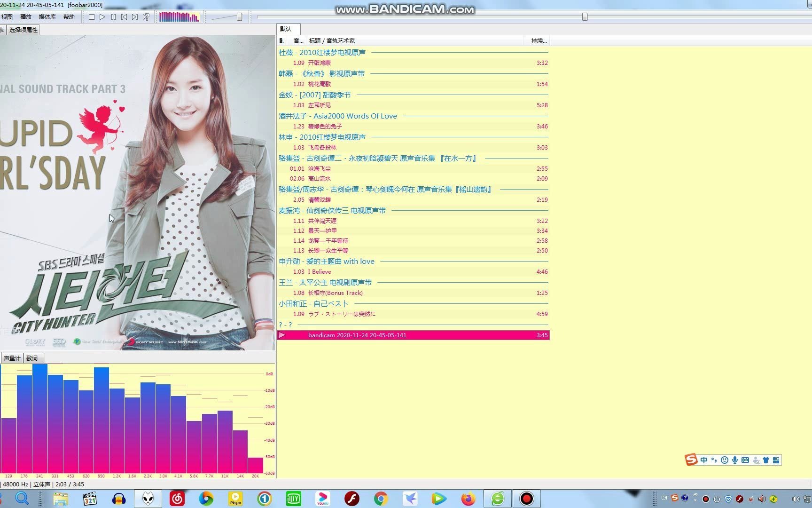Open the Sogou soft keyboard icon

coord(745,460)
